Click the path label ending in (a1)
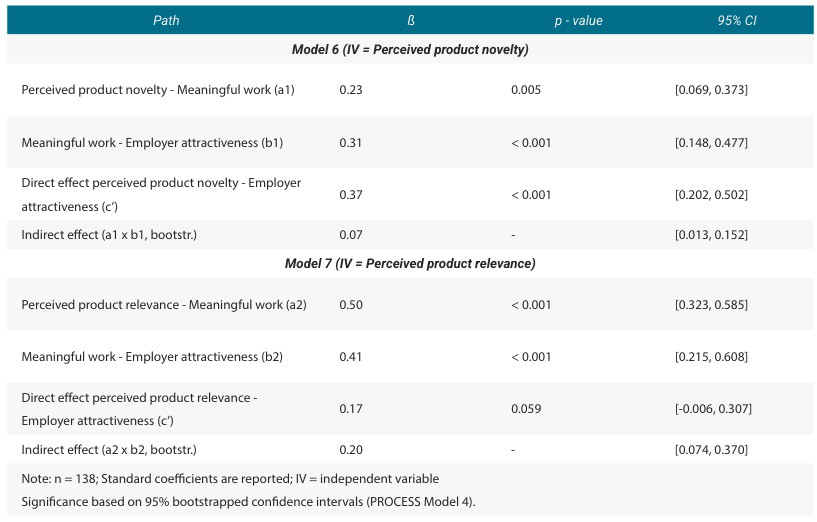The height and width of the screenshot is (522, 817). click(x=158, y=90)
